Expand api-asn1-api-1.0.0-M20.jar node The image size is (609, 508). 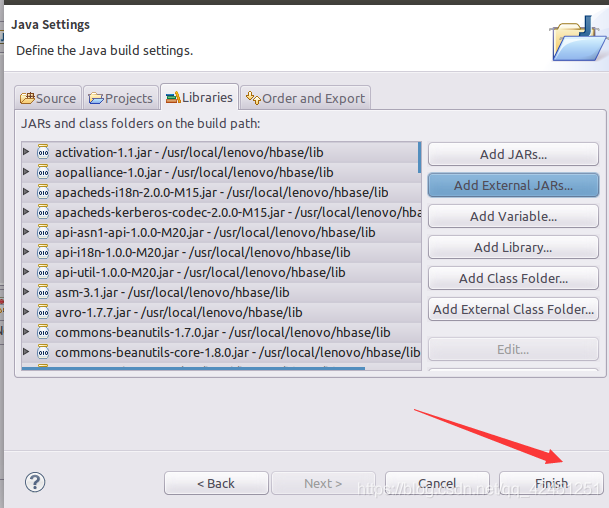tap(26, 231)
